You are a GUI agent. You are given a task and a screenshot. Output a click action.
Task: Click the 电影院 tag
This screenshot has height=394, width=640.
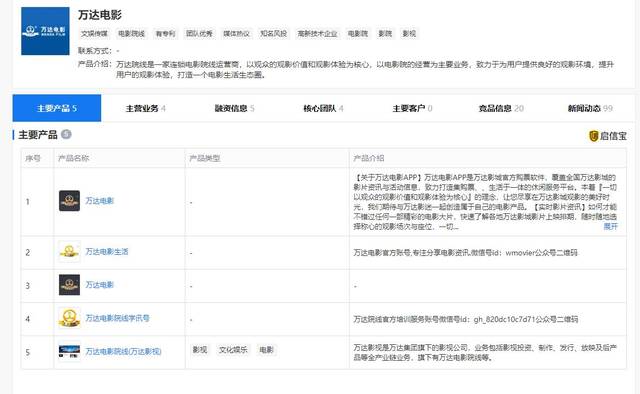point(358,33)
